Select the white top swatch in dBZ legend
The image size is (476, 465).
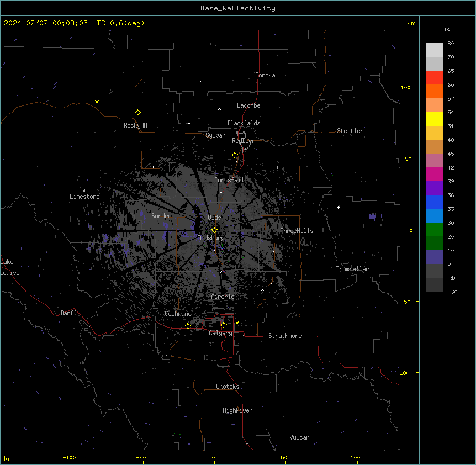[x=434, y=50]
